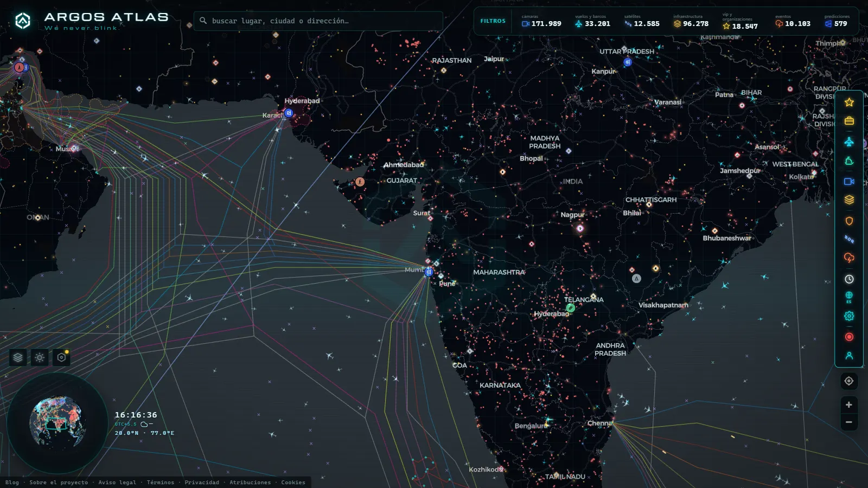Select the airplane flights icon in sidebar
Screen dimensions: 868x488
849,142
